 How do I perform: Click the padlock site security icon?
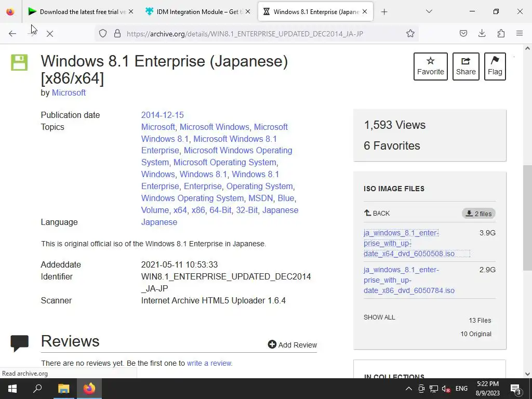[x=117, y=33]
